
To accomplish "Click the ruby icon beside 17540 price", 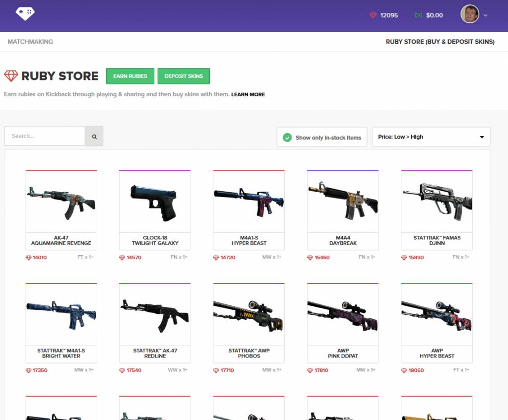I will point(122,370).
